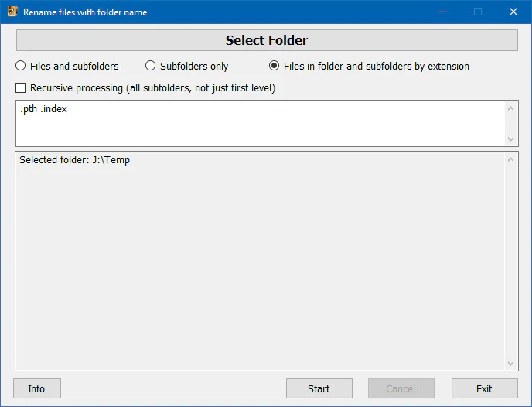
Task: Click down arrow of log area scrollbar
Action: (x=510, y=364)
